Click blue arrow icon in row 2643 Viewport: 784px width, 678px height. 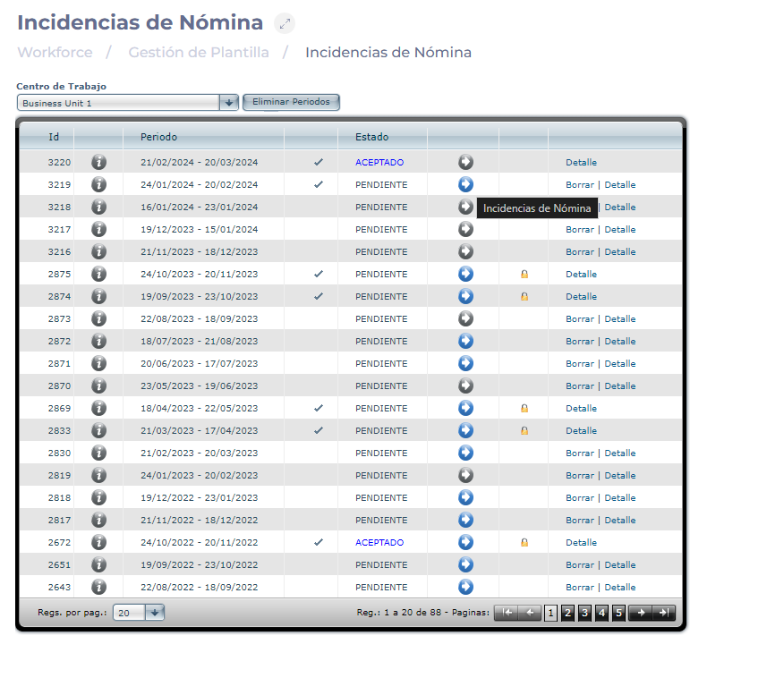pyautogui.click(x=465, y=587)
